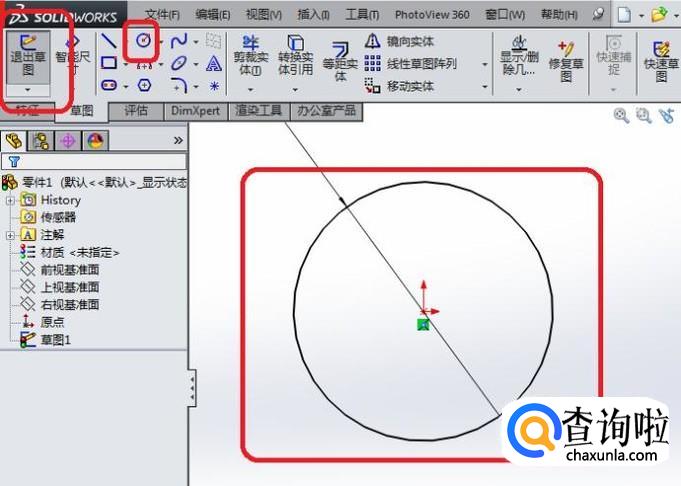The image size is (681, 486).
Task: Switch to the DimXpert tab
Action: [x=195, y=111]
